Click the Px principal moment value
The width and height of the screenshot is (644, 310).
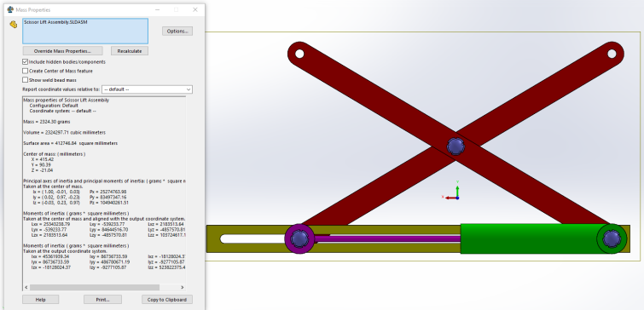[x=108, y=192]
